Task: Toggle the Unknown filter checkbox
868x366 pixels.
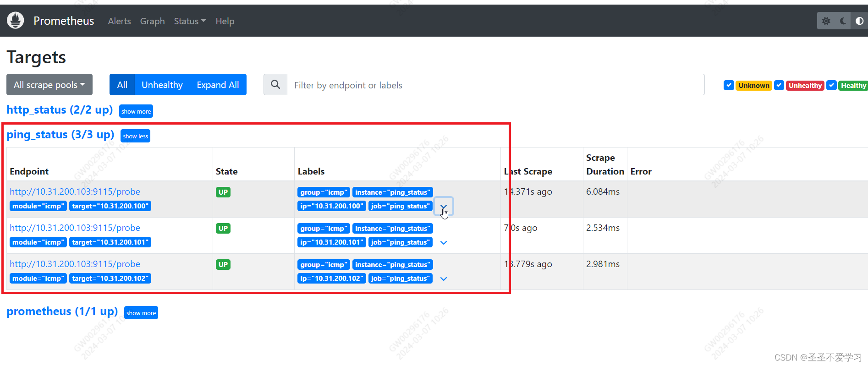Action: pyautogui.click(x=729, y=85)
